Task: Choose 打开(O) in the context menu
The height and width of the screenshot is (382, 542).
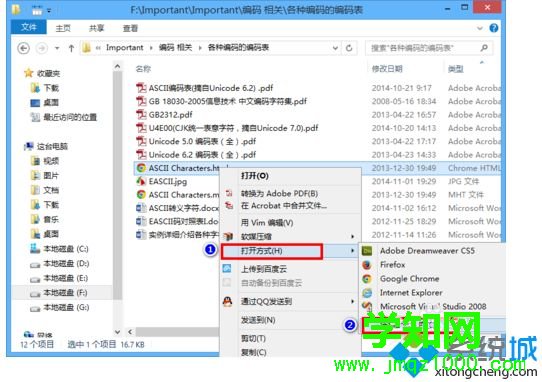Action: pyautogui.click(x=255, y=176)
